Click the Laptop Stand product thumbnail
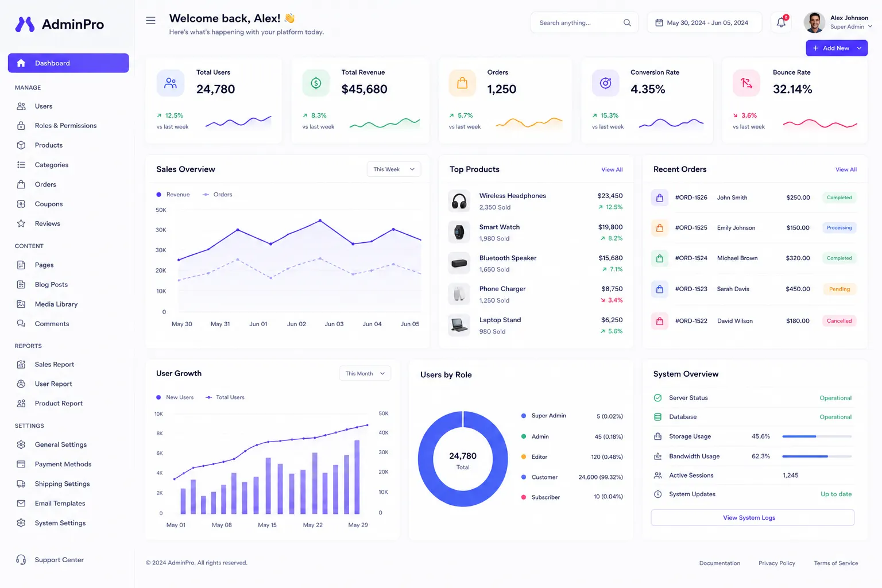 (x=459, y=326)
